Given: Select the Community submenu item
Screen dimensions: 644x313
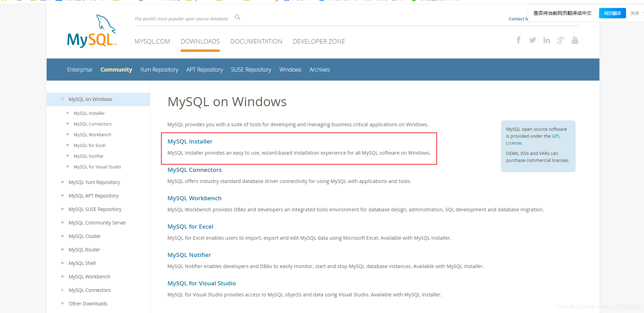Looking at the screenshot, I should coord(116,70).
